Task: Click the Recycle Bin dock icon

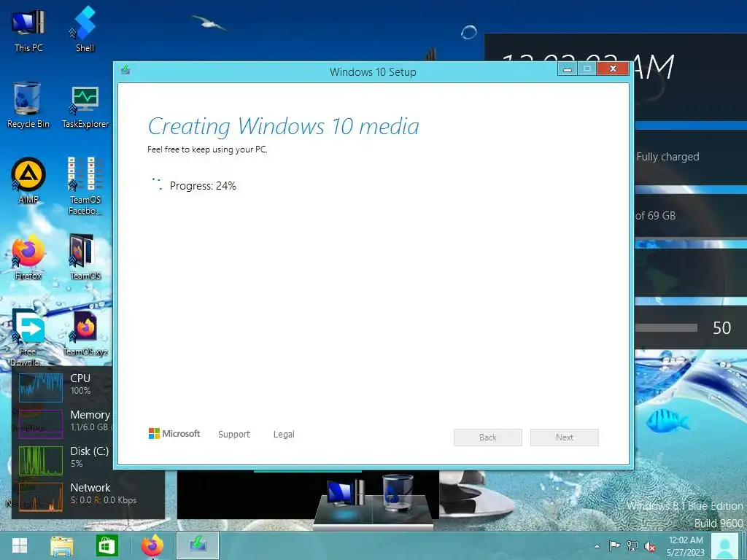Action: click(x=398, y=493)
